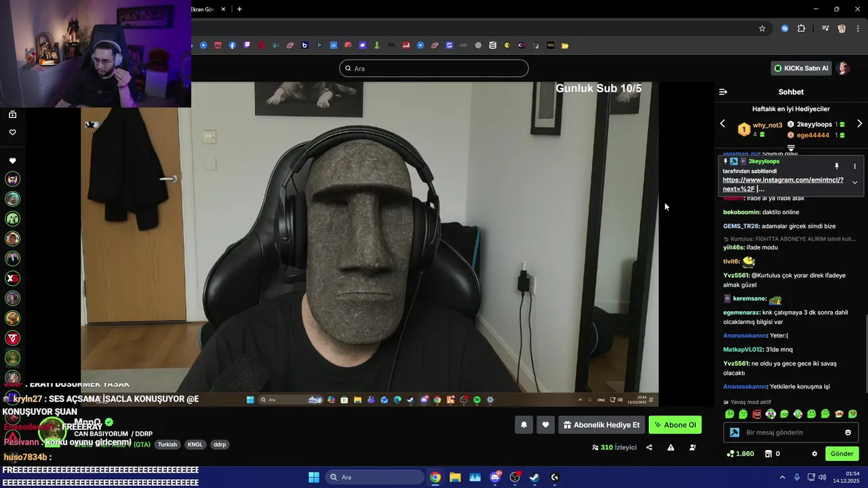Open the followed channel with X logo

coord(12,279)
